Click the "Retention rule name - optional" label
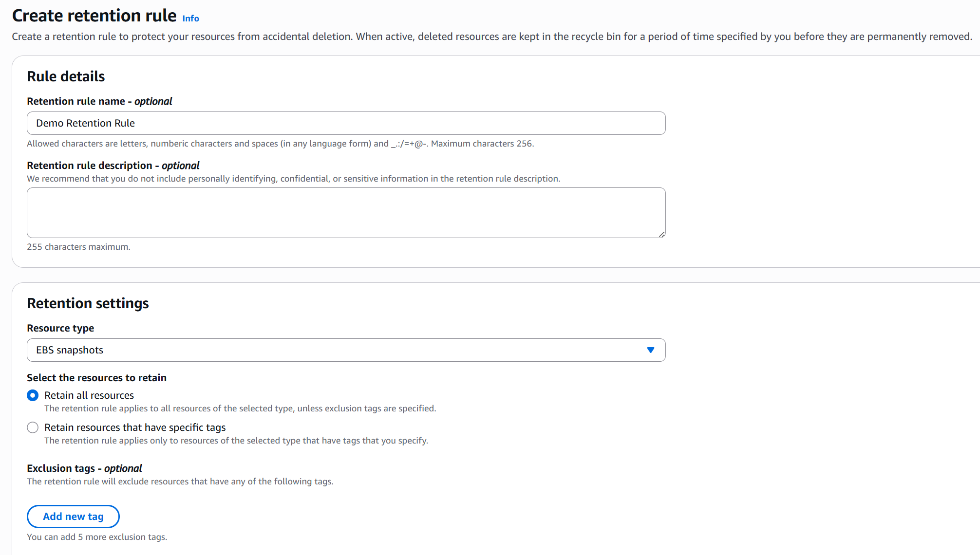 99,101
